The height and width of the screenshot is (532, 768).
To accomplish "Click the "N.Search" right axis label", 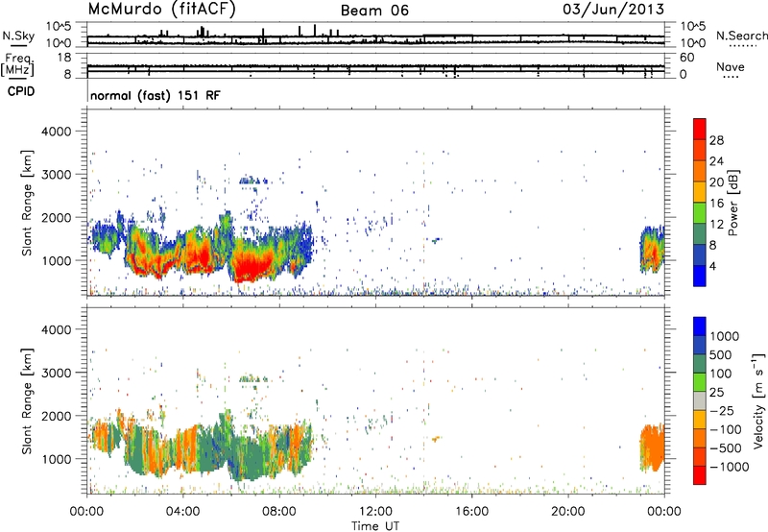I will click(x=742, y=36).
